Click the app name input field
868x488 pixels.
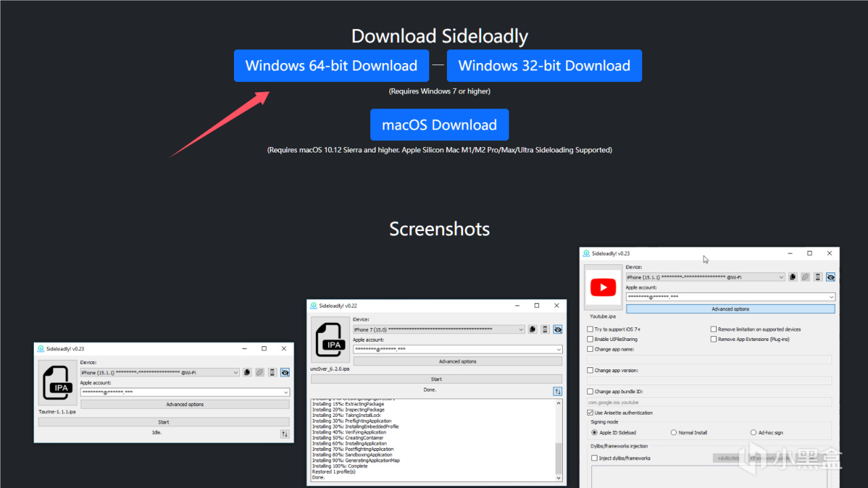coord(709,359)
